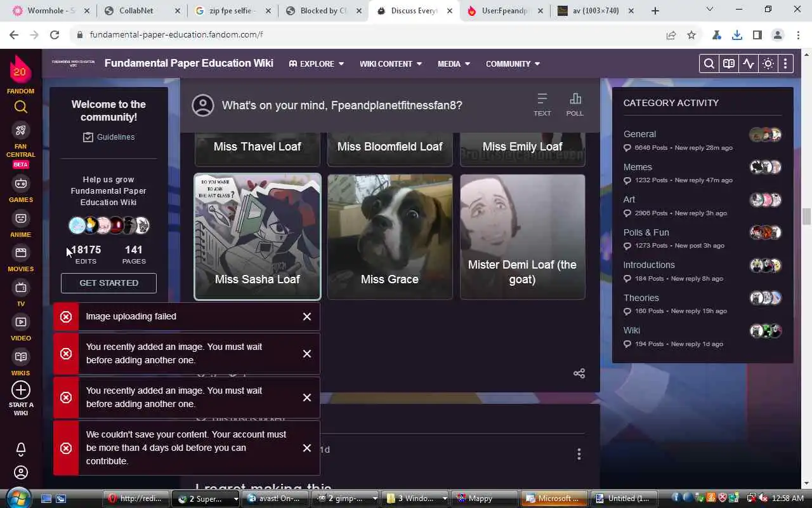Open the General category
Screen dimensions: 812x508
click(x=639, y=134)
